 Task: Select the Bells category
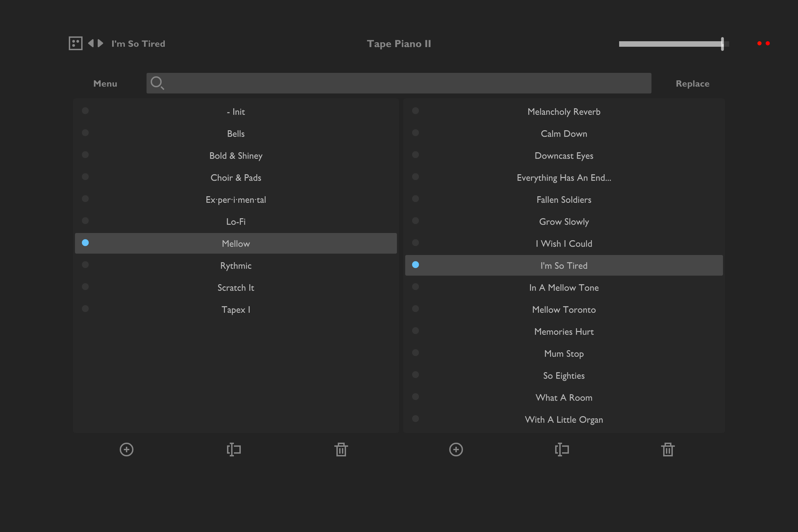[236, 133]
